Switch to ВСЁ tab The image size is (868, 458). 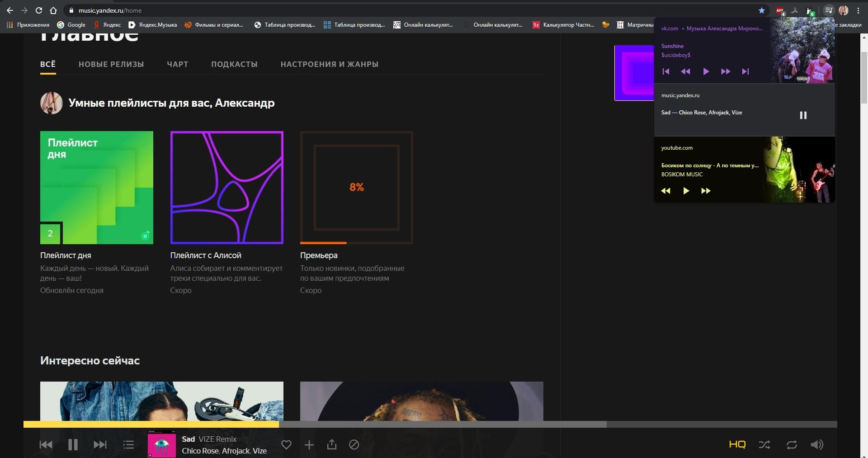tap(48, 64)
